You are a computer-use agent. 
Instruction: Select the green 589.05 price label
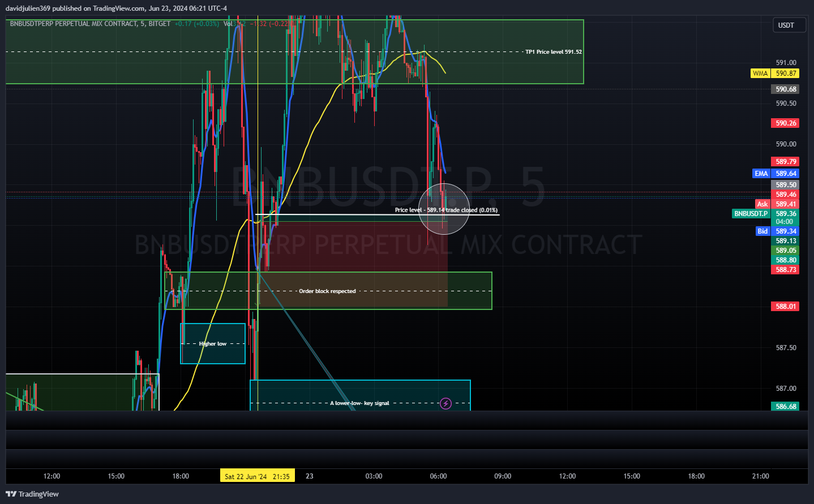coord(786,251)
